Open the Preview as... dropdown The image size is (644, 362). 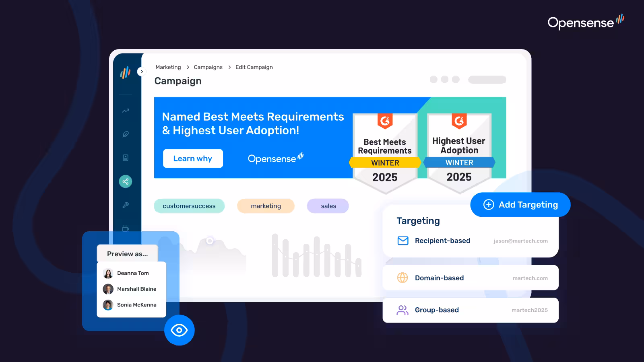coord(128,254)
